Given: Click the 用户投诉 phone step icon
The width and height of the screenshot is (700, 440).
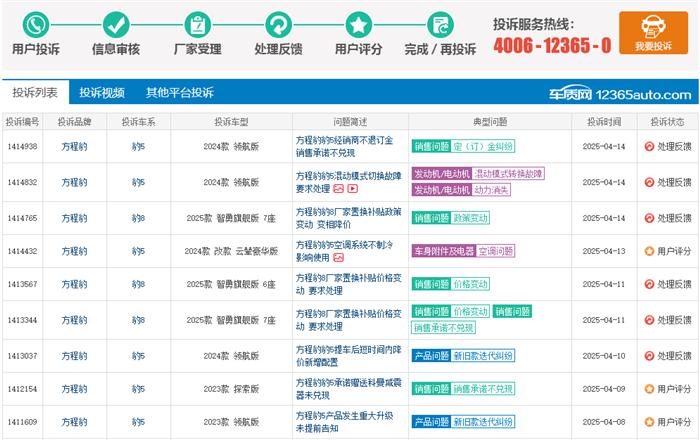Looking at the screenshot, I should 36,25.
